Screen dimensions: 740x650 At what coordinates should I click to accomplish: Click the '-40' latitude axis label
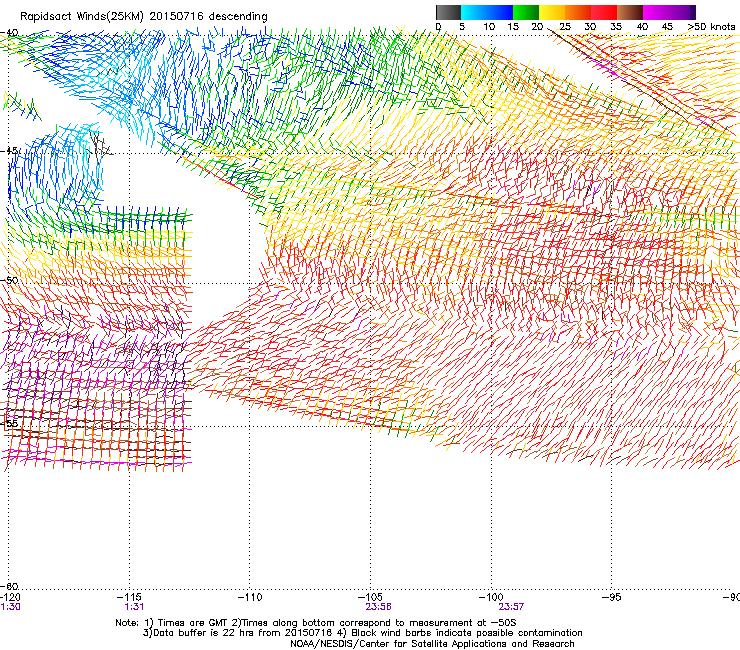click(x=9, y=33)
